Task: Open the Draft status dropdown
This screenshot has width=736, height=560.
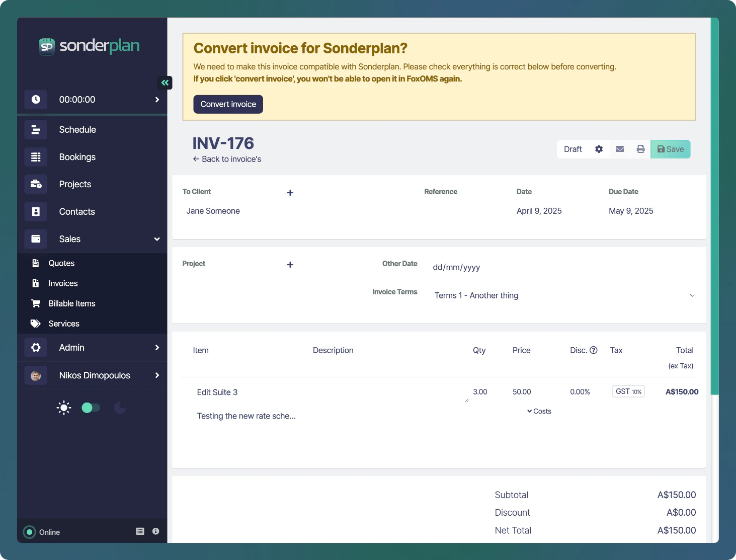Action: coord(573,149)
